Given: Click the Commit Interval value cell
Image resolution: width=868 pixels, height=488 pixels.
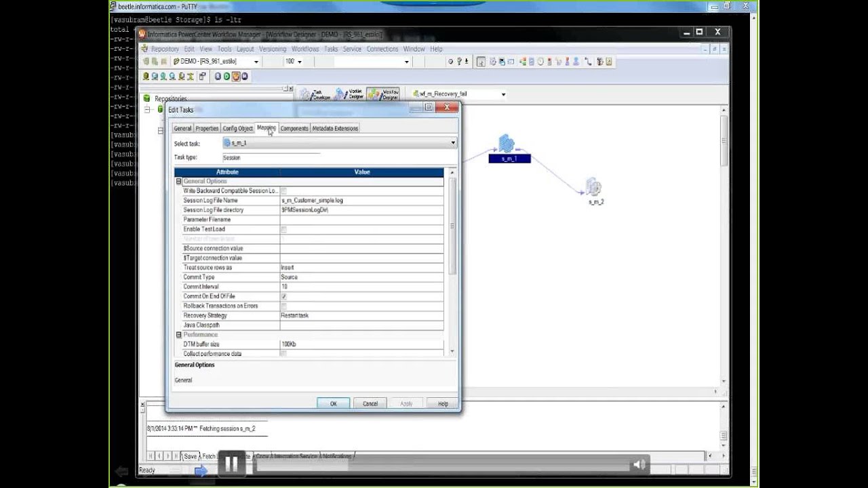Looking at the screenshot, I should pyautogui.click(x=361, y=287).
